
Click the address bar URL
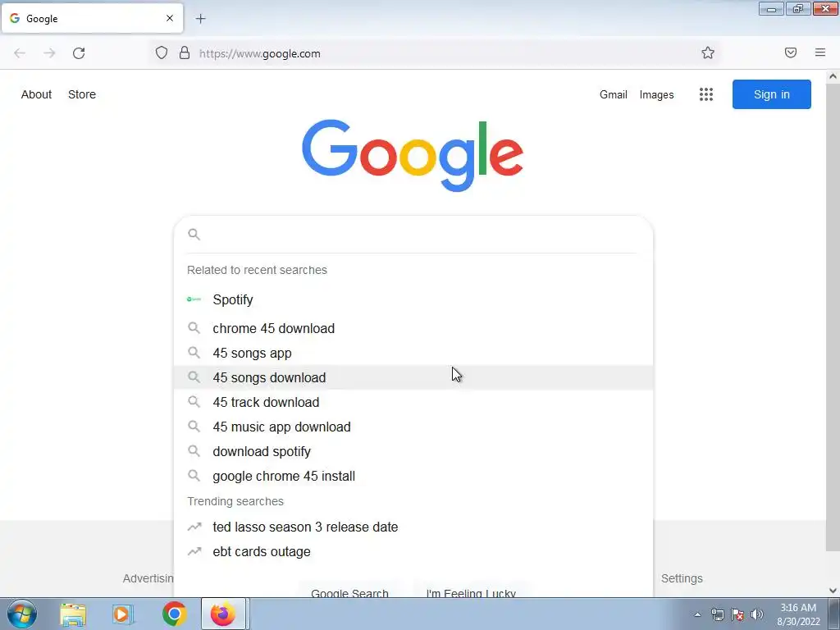[x=260, y=53]
